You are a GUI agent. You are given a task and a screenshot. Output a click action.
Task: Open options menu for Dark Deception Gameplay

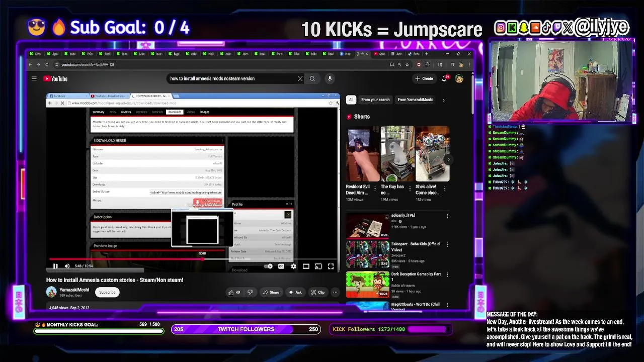point(447,275)
